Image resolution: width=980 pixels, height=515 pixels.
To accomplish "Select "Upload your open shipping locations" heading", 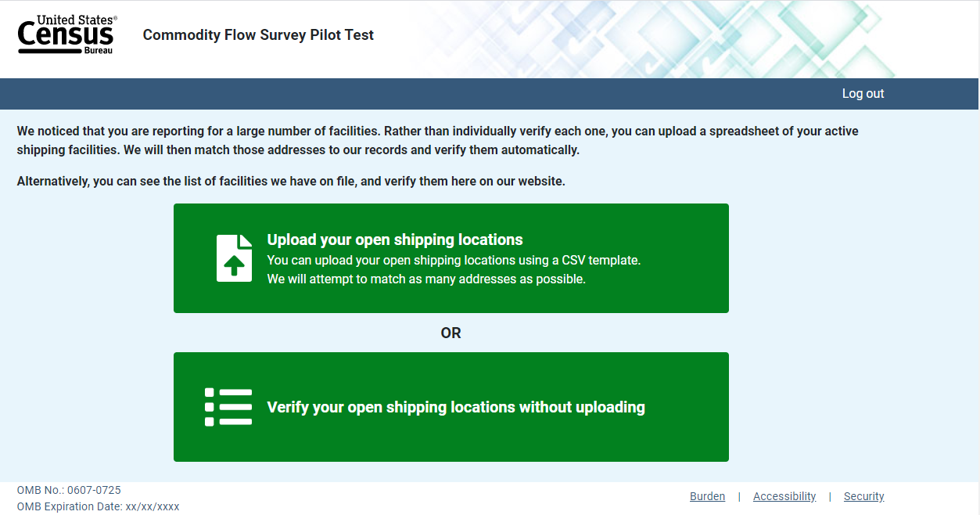I will [395, 239].
